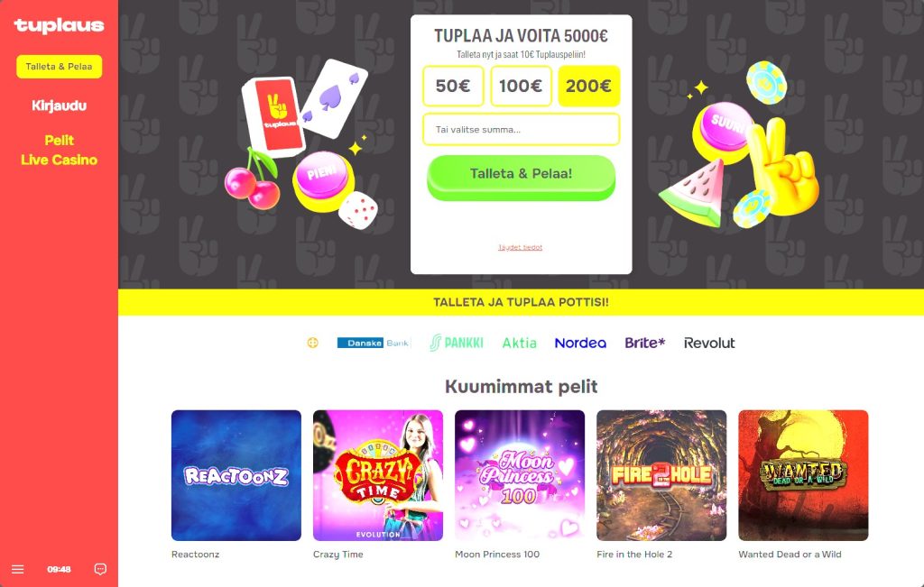Click the S-Pankki logo
Screen dimensions: 924x587
click(x=457, y=343)
